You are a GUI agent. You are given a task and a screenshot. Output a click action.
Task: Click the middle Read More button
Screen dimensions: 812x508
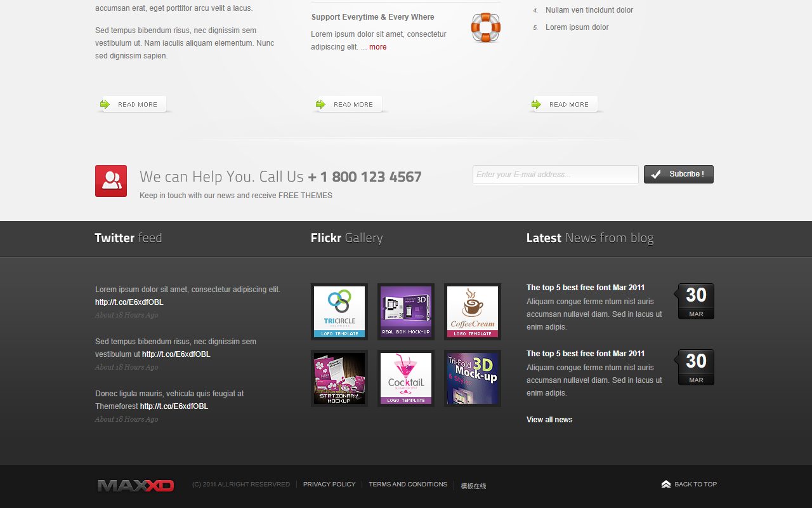(348, 104)
